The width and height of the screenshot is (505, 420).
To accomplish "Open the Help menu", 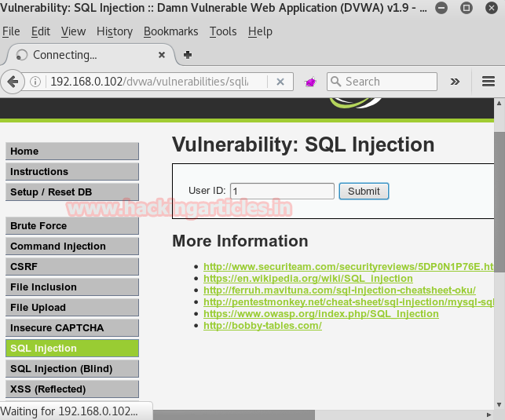I will pos(260,31).
